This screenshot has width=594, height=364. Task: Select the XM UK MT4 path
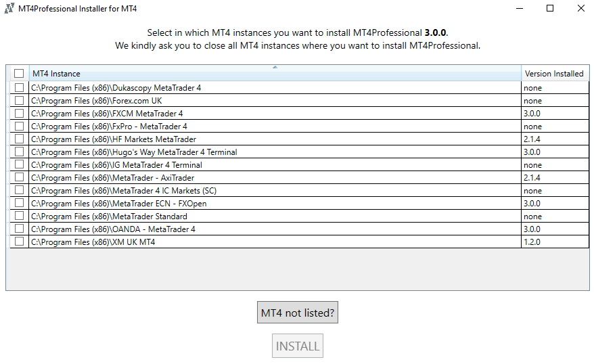[x=93, y=242]
